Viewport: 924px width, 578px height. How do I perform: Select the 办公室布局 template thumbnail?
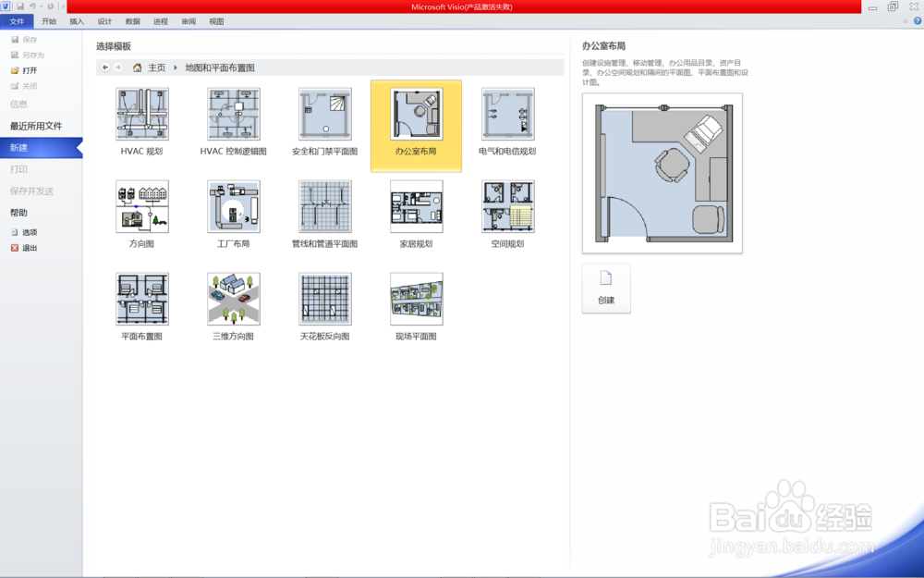tap(416, 115)
